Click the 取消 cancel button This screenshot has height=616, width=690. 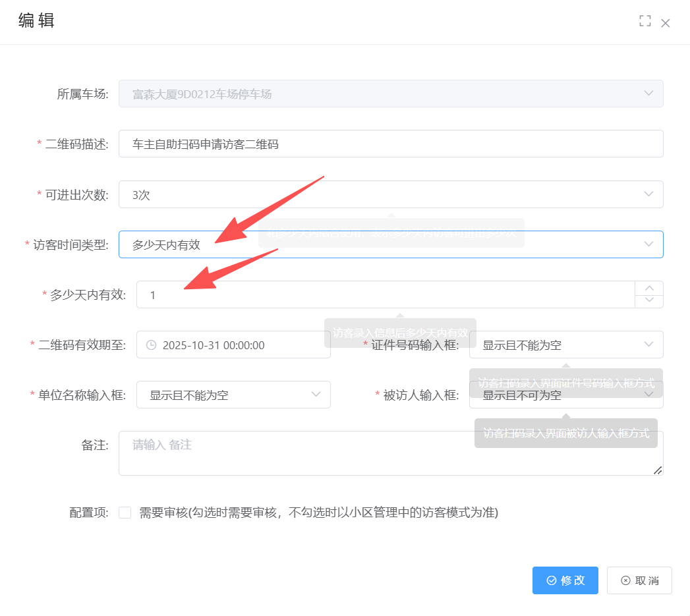(x=639, y=580)
